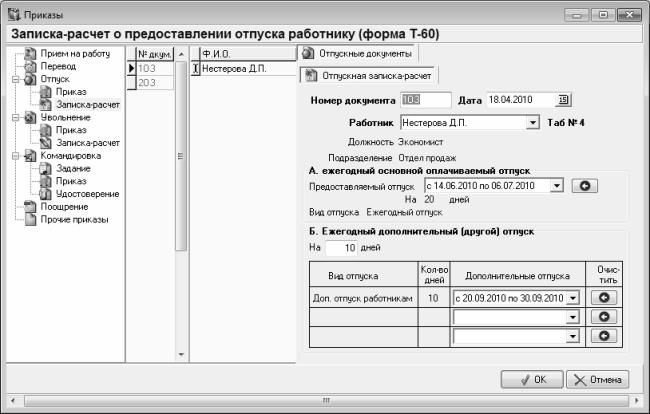Select Поощрение tree item
This screenshot has height=414, width=650.
(62, 207)
